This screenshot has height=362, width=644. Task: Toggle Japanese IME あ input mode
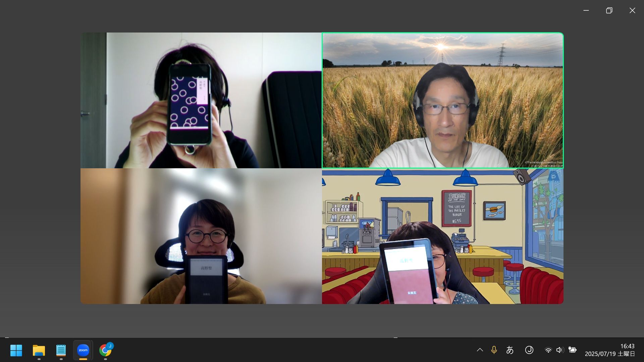point(510,350)
